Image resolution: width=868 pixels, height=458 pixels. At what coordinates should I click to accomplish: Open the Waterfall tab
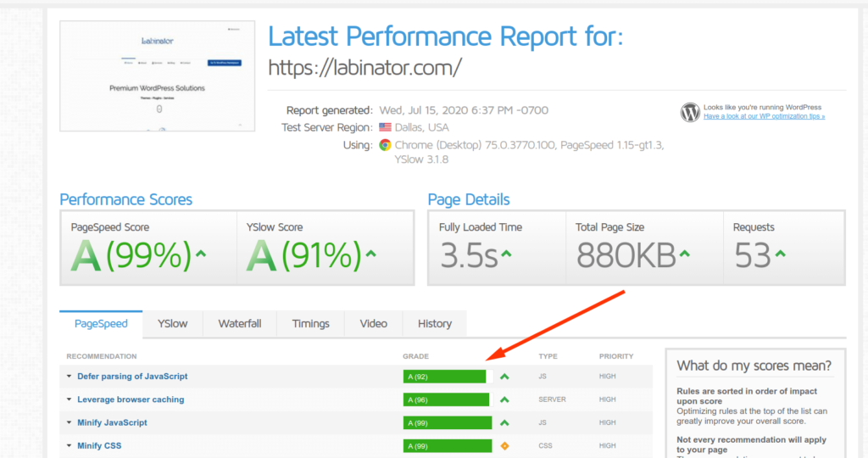[x=240, y=324]
